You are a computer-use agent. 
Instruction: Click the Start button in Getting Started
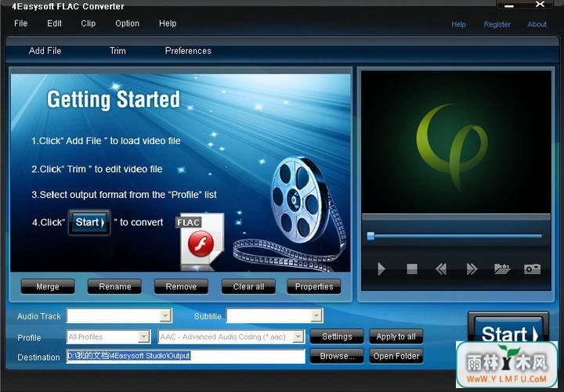point(89,222)
